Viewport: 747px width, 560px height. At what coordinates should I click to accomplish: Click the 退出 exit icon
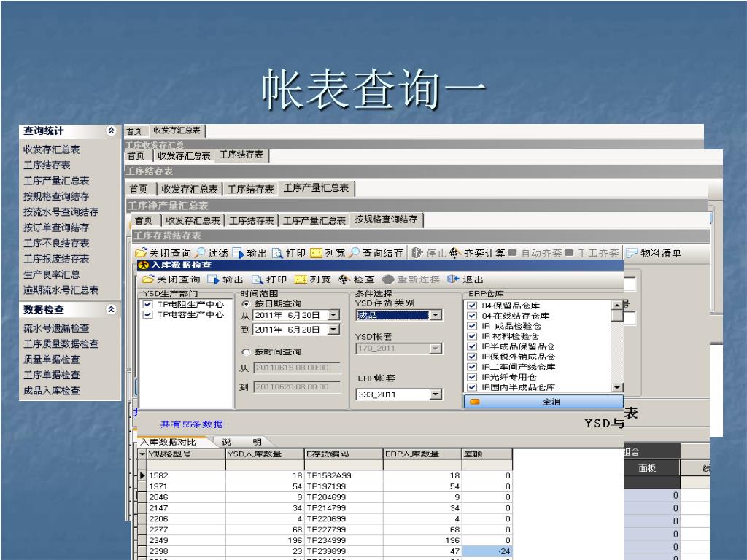coord(453,279)
